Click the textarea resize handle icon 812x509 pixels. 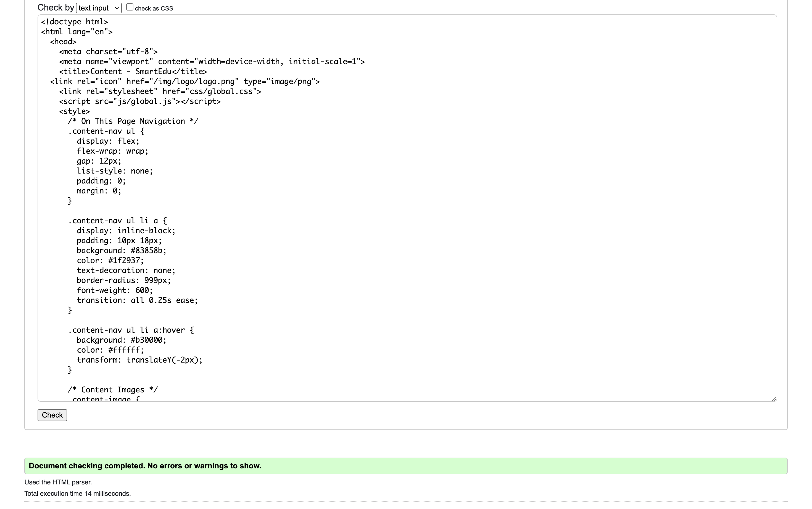coord(774,398)
